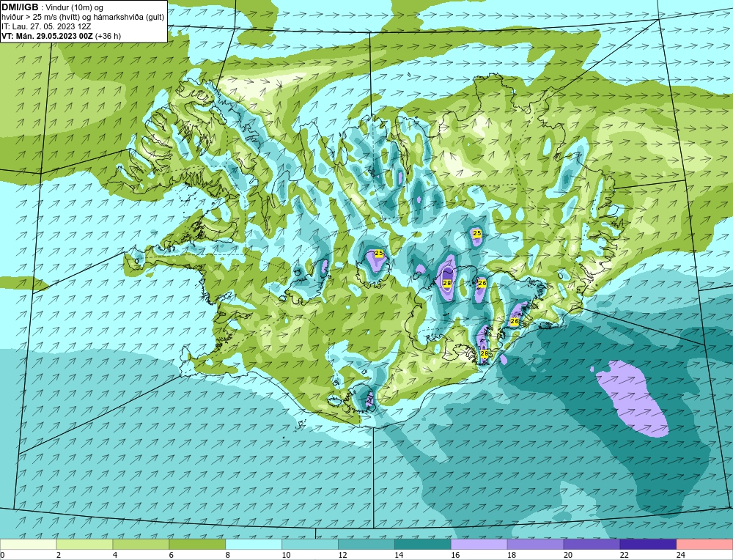Pick the 8–10 m/s pale cyan legend swatch
This screenshot has height=560, width=733.
(254, 545)
